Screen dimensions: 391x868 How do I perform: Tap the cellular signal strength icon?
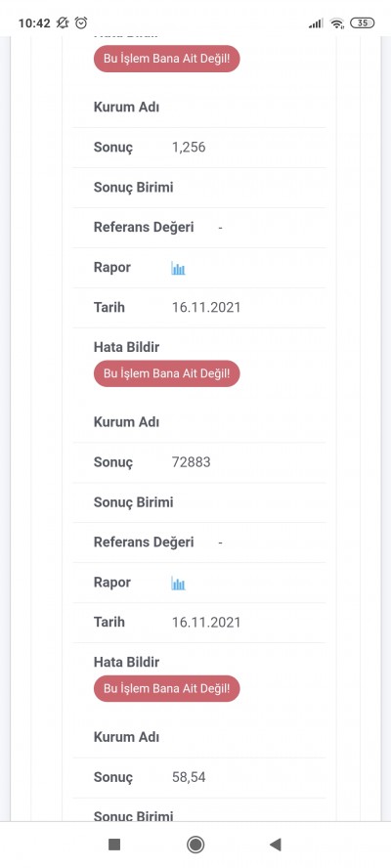tap(316, 23)
